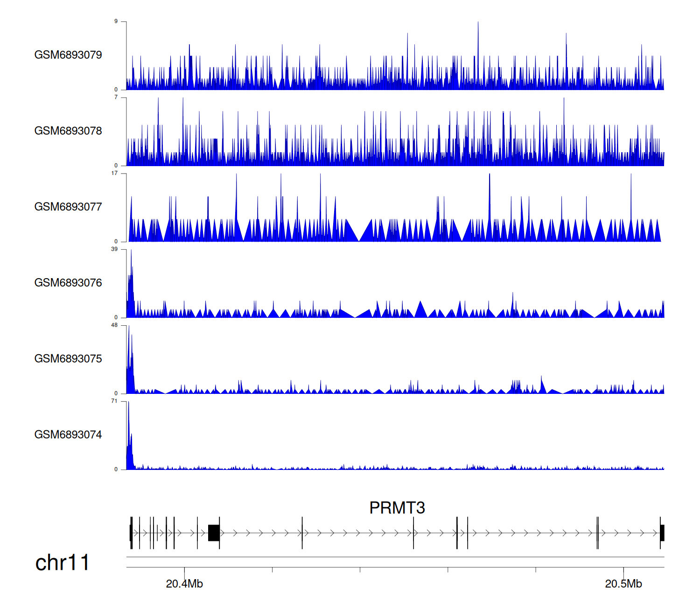Click the GSM6893077 track name
Screen dimensions: 700x616
tap(68, 207)
